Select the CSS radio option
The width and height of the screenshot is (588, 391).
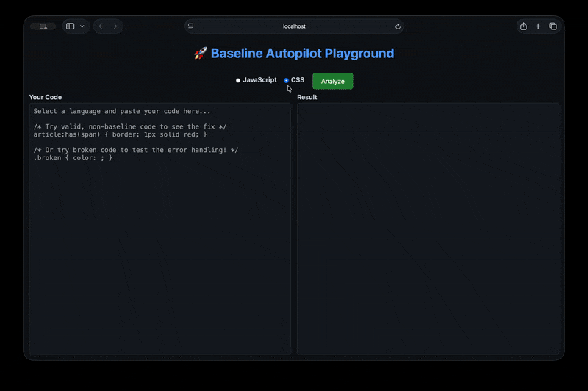[286, 80]
